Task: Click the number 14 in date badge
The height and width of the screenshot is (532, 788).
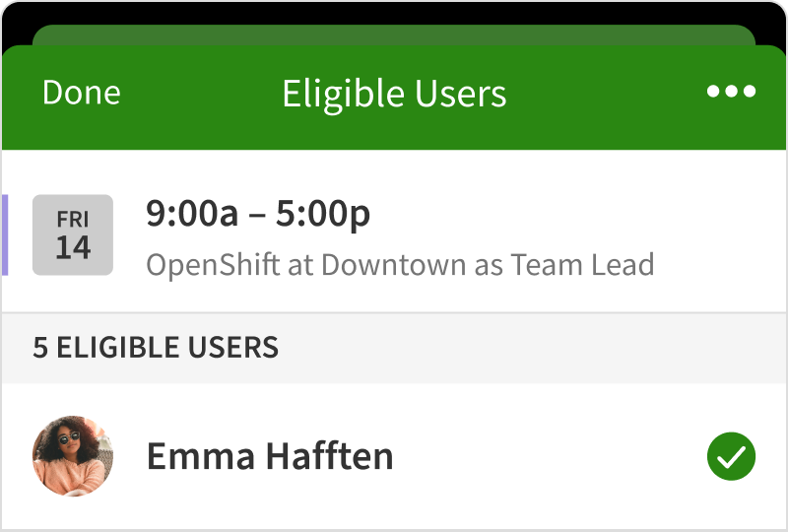Action: (73, 247)
